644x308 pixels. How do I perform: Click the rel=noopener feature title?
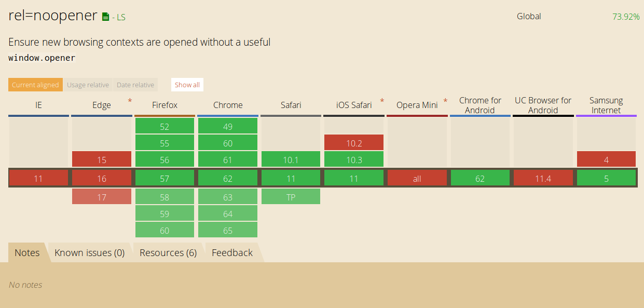click(53, 16)
